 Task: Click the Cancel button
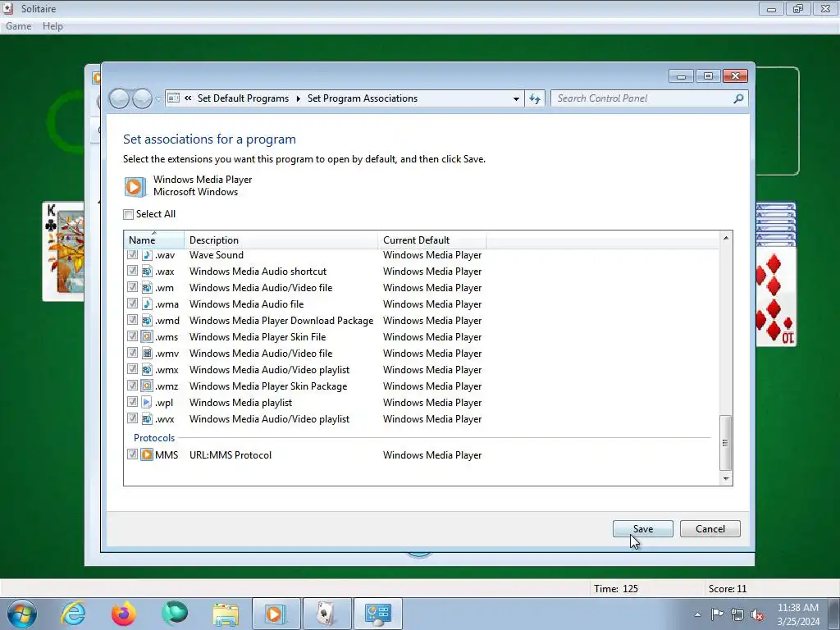[710, 529]
